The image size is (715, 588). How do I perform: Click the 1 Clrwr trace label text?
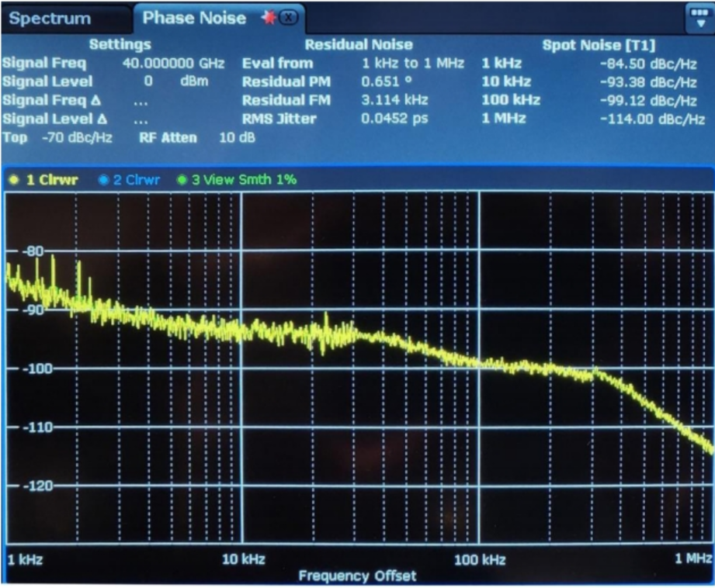click(52, 180)
